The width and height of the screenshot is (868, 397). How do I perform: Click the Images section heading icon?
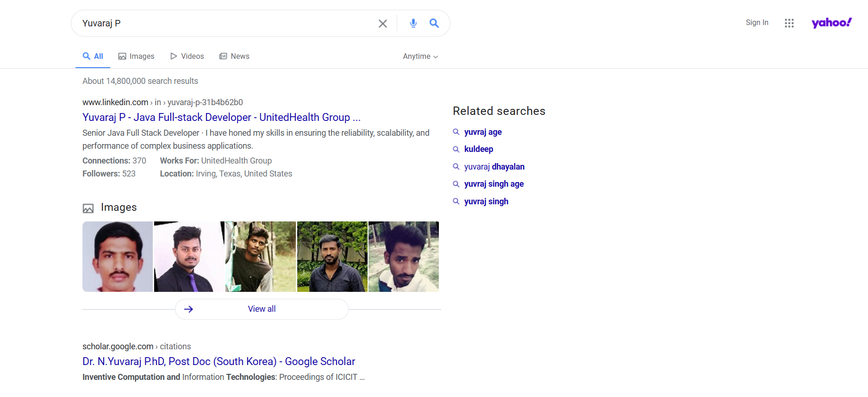click(x=88, y=208)
